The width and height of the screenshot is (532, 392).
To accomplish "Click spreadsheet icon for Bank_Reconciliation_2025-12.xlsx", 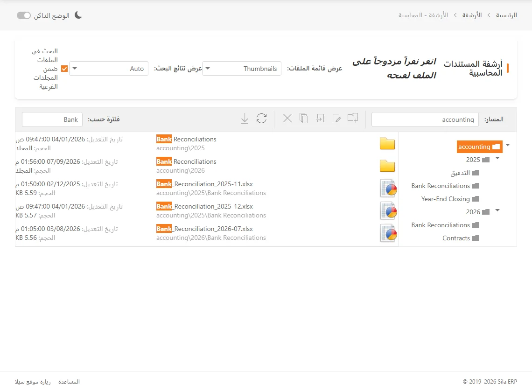I will (x=388, y=211).
